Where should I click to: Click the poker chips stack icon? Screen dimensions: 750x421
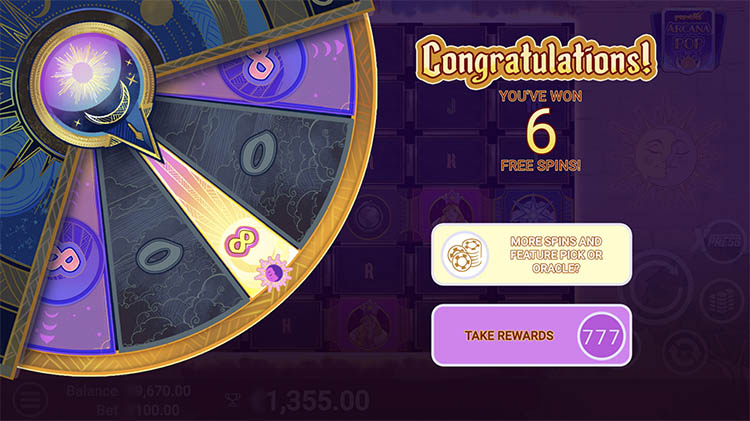point(464,255)
